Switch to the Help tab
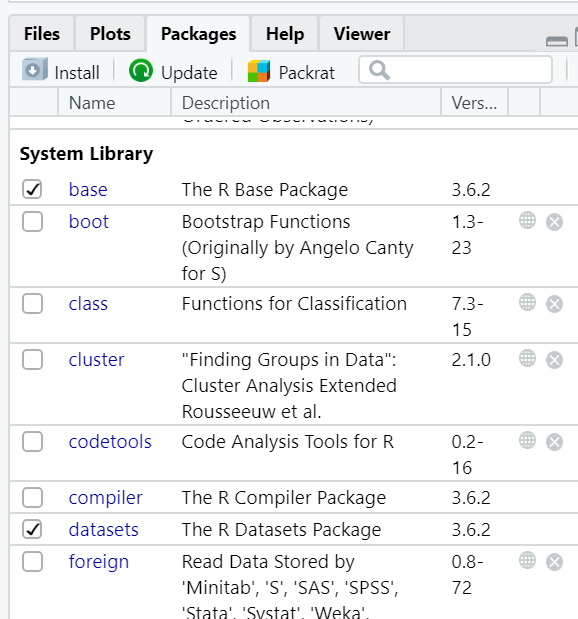Viewport: 578px width, 619px height. pos(285,34)
